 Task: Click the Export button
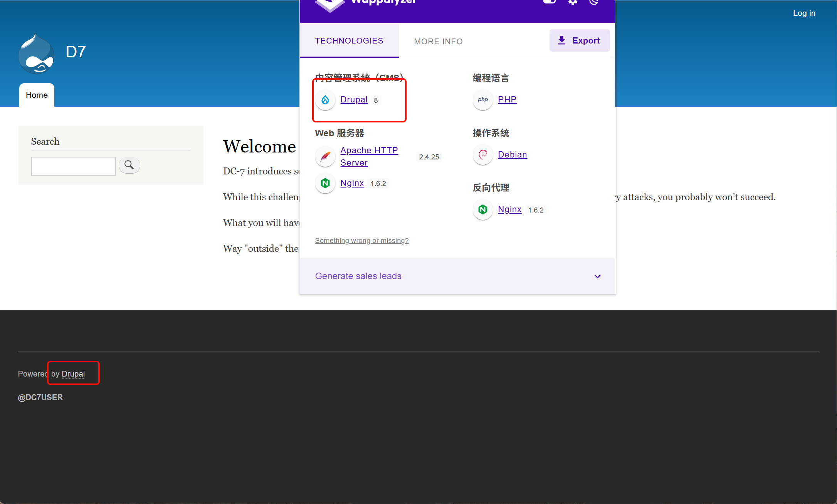pos(579,40)
